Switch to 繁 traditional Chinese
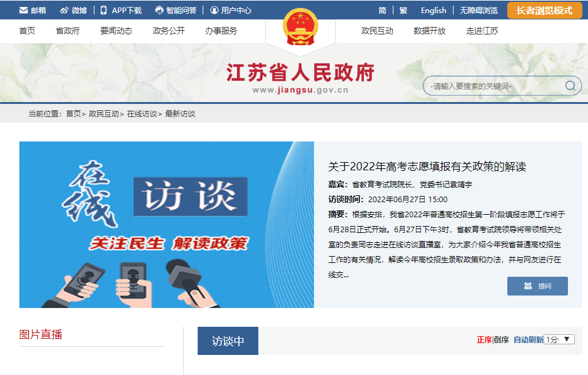The width and height of the screenshot is (588, 375). point(403,11)
